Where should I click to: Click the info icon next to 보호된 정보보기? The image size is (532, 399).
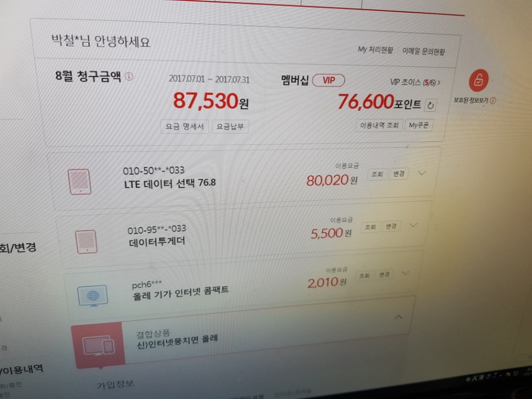[493, 100]
